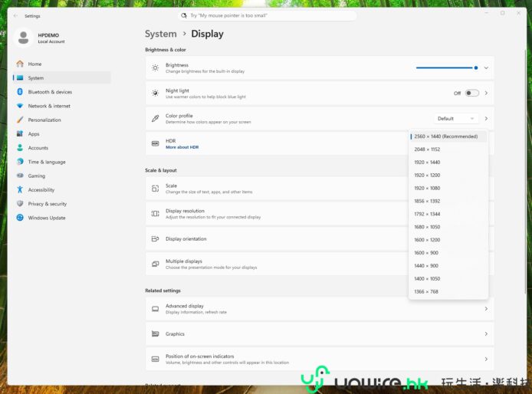The image size is (532, 394).
Task: Open Windows Update label in sidebar
Action: click(47, 218)
